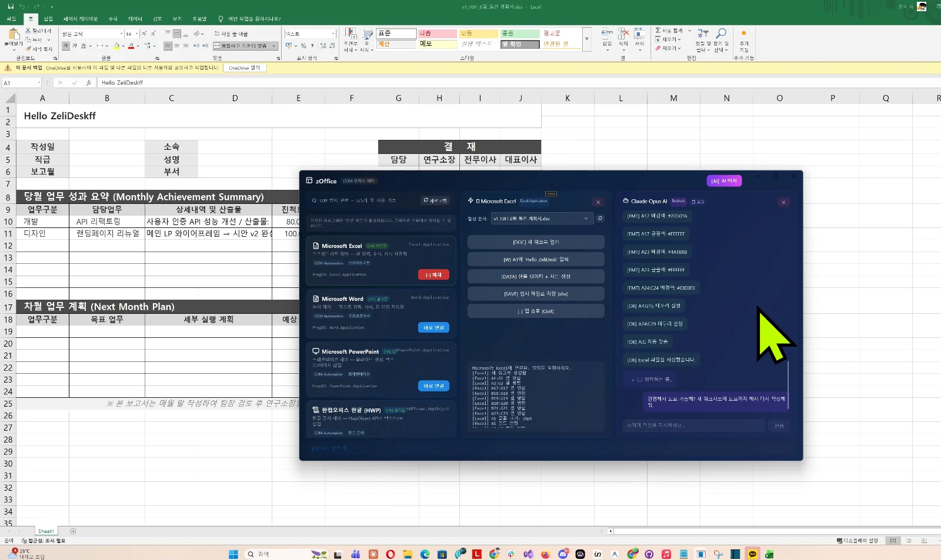The height and width of the screenshot is (560, 941).
Task: Open Opera browser from the taskbar
Action: tap(391, 554)
